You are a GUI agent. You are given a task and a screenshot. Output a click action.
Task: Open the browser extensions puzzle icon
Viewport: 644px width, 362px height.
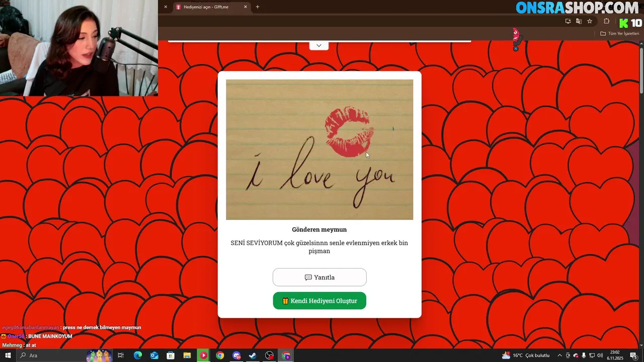(606, 21)
